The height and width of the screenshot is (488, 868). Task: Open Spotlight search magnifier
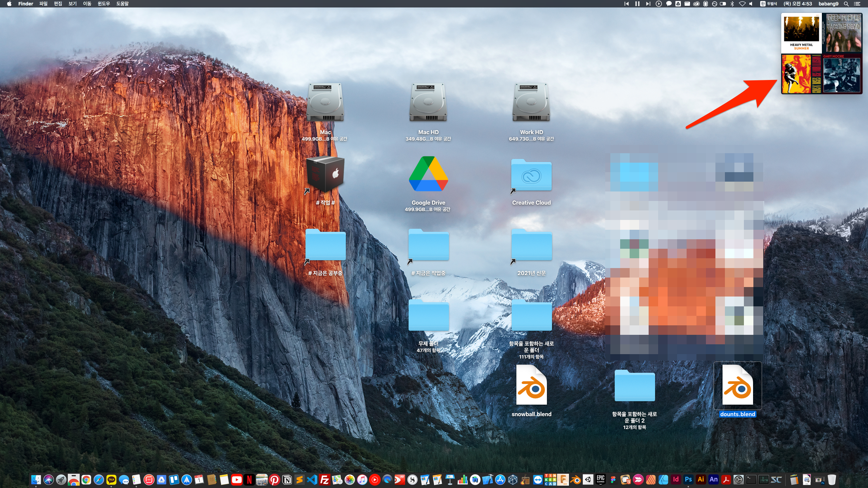click(846, 4)
